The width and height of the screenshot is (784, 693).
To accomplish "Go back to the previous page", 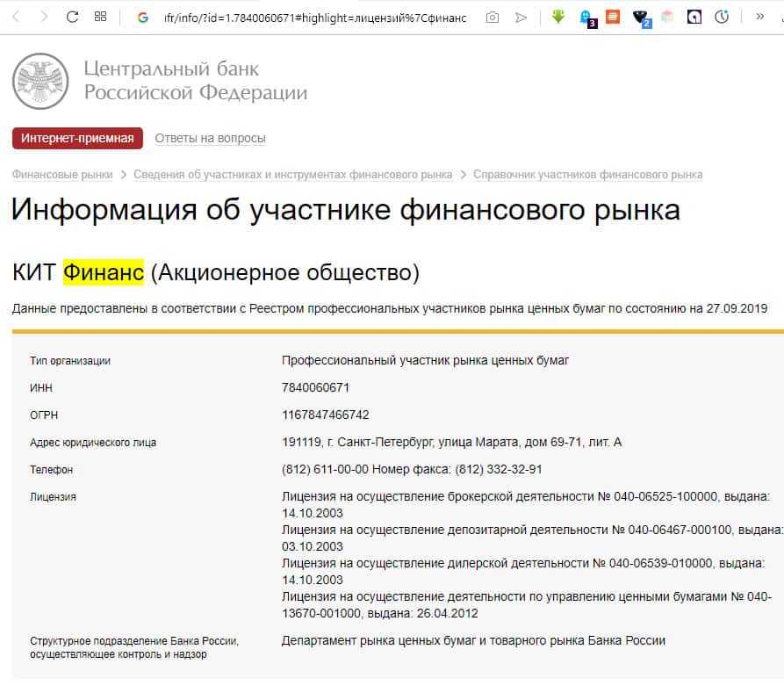I will click(x=16, y=17).
